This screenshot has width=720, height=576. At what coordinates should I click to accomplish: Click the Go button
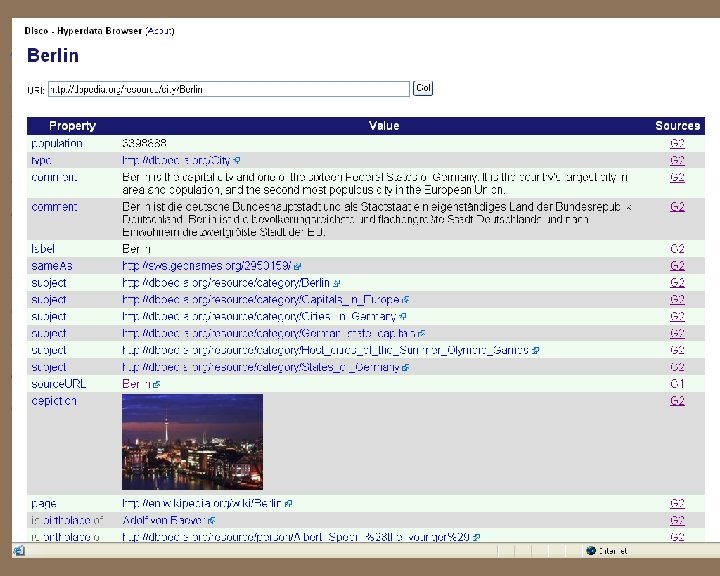pos(423,88)
